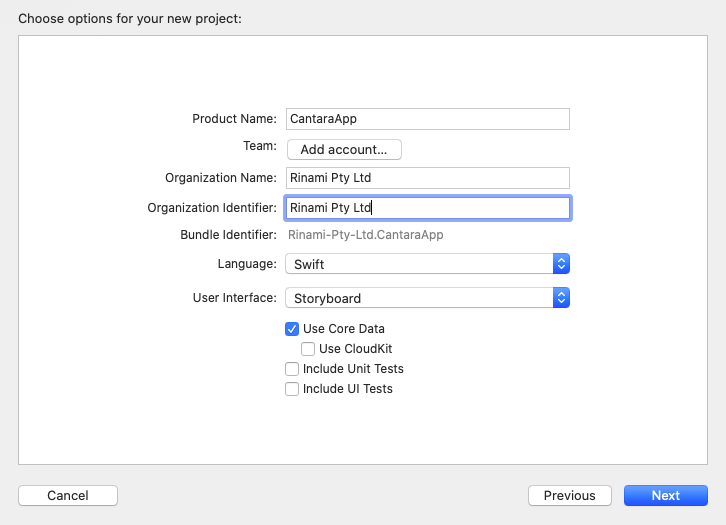
Task: Open the User Interface dropdown showing Storyboard
Action: pyautogui.click(x=420, y=298)
